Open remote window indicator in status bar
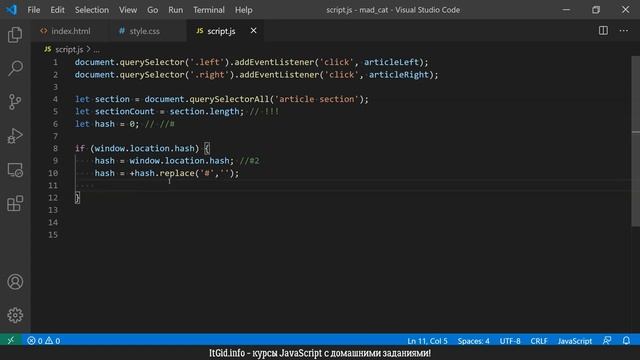This screenshot has height=360, width=640. 11,340
